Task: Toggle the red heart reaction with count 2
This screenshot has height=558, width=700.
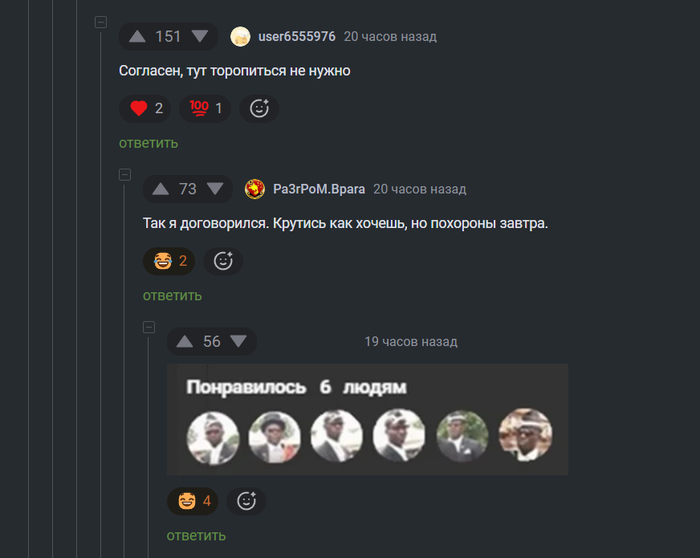Action: [x=145, y=108]
